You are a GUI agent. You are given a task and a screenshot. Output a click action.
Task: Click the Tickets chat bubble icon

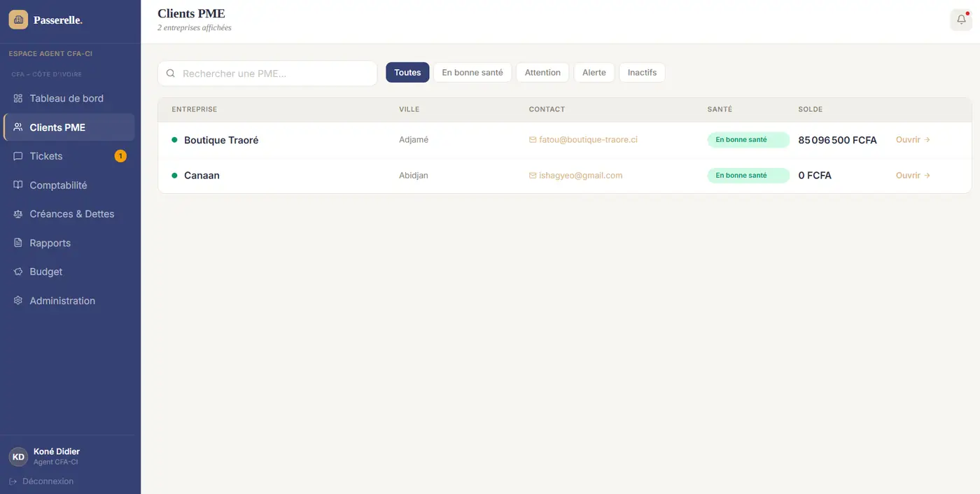pyautogui.click(x=18, y=156)
